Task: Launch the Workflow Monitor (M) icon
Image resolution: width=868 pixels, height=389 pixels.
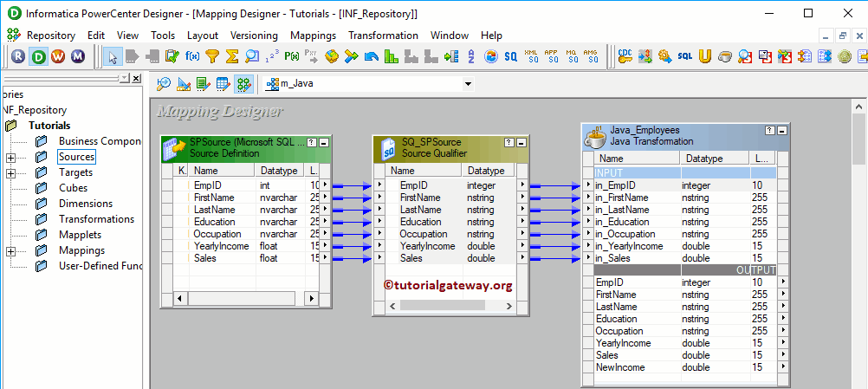Action: point(78,56)
